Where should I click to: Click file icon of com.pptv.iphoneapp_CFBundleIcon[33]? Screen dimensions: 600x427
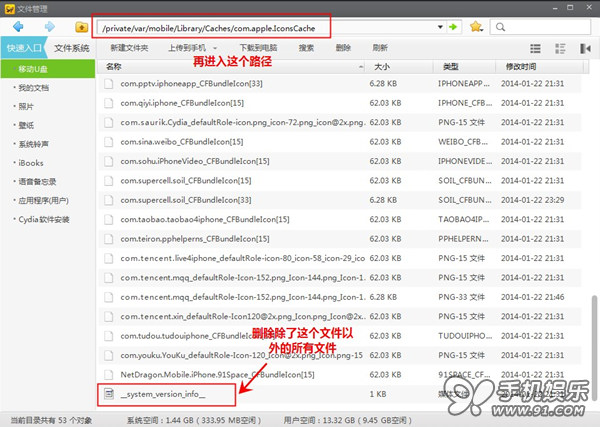109,83
